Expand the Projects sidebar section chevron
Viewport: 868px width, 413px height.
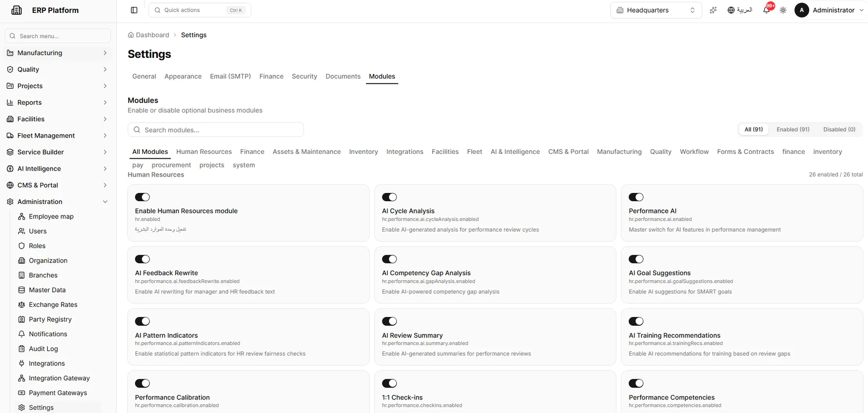click(x=105, y=86)
